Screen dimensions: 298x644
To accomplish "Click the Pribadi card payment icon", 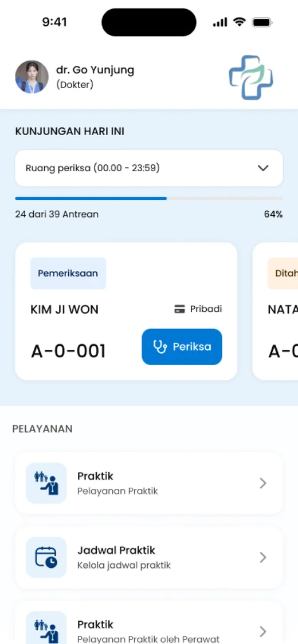I will pyautogui.click(x=179, y=309).
